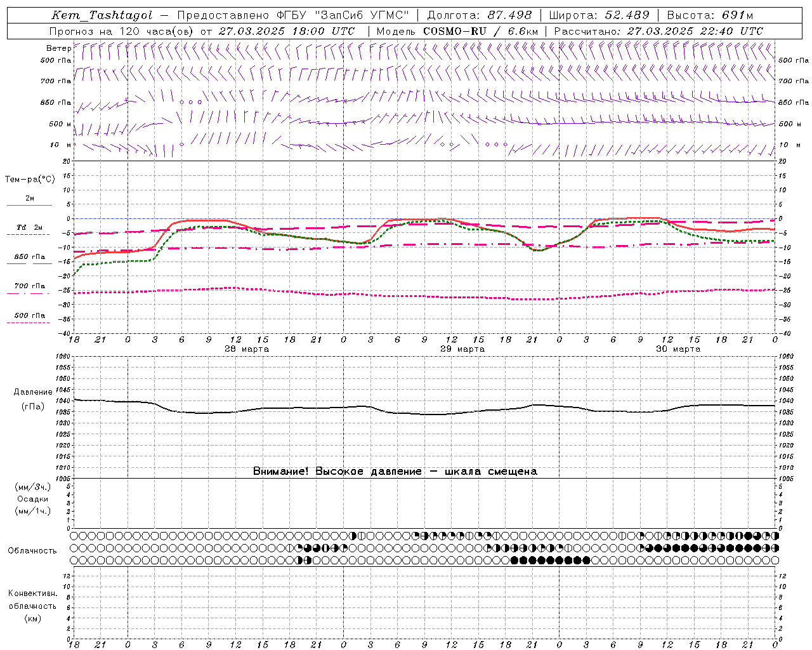Click the Долгота: 87.498 value
The image size is (812, 650).
click(480, 15)
